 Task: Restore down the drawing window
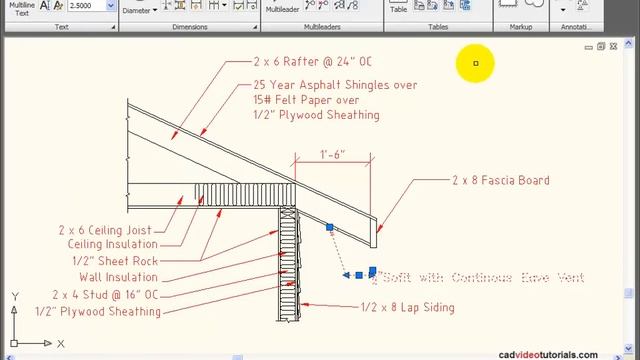(601, 47)
